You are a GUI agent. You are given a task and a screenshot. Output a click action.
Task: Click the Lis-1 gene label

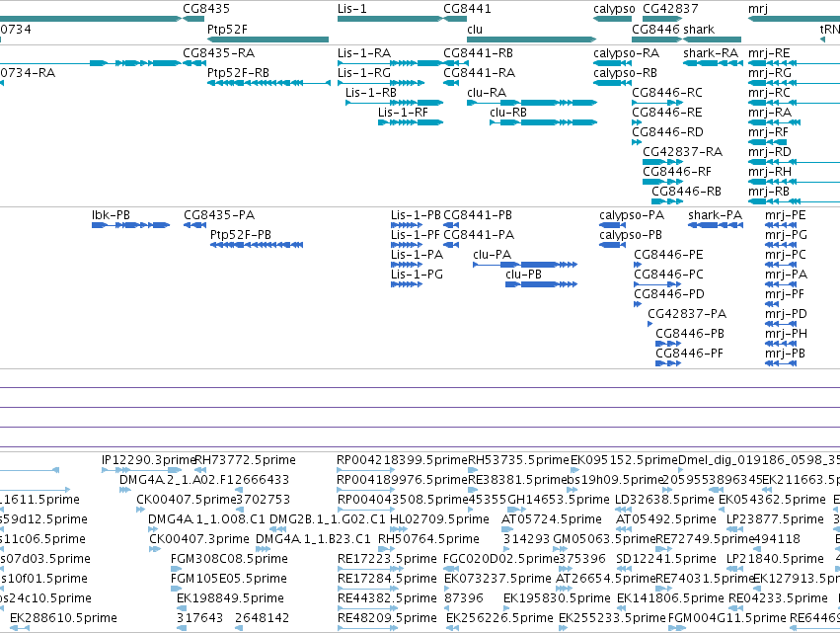(352, 9)
